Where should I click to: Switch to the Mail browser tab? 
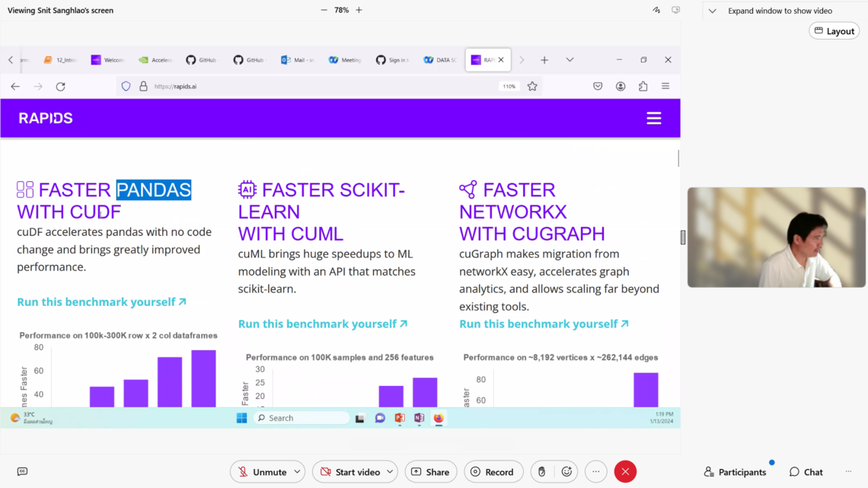(297, 60)
